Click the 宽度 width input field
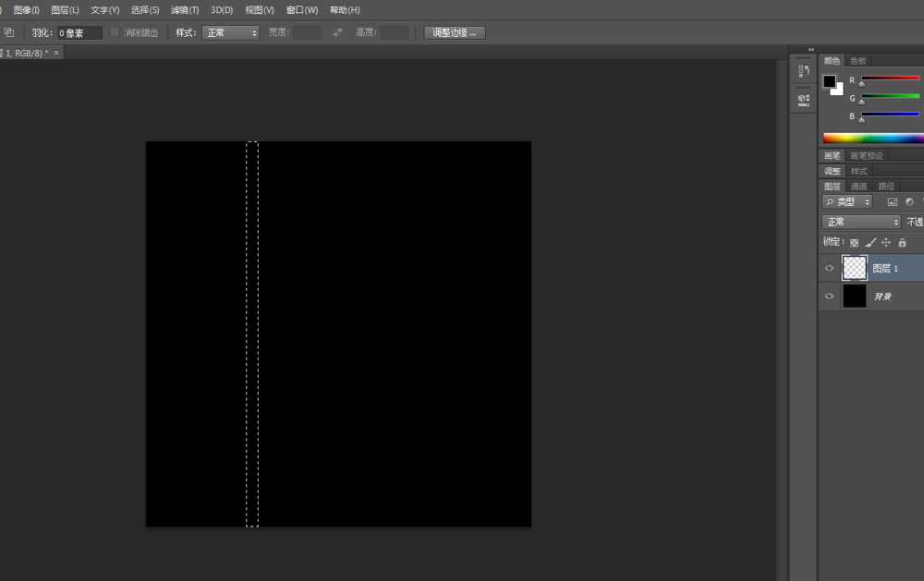The width and height of the screenshot is (924, 581). point(308,32)
